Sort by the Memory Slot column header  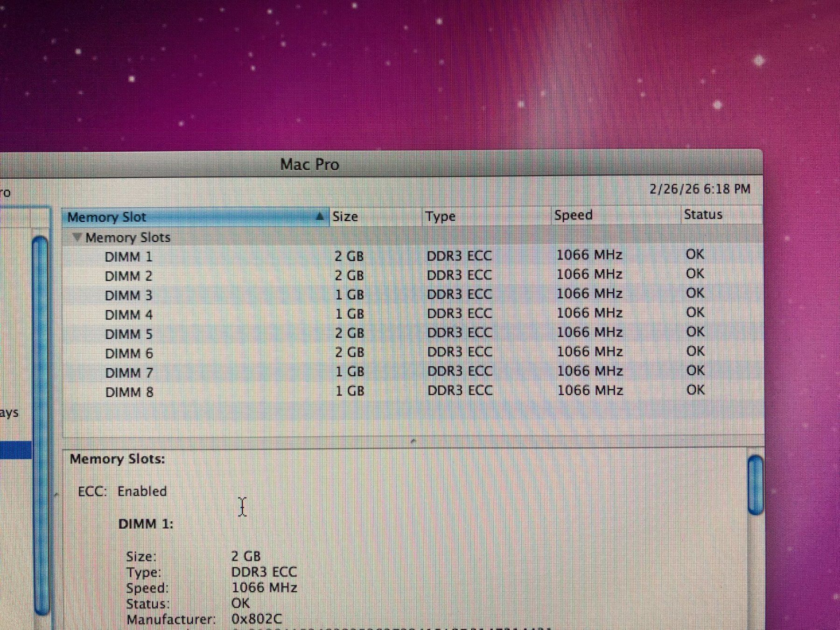[195, 217]
